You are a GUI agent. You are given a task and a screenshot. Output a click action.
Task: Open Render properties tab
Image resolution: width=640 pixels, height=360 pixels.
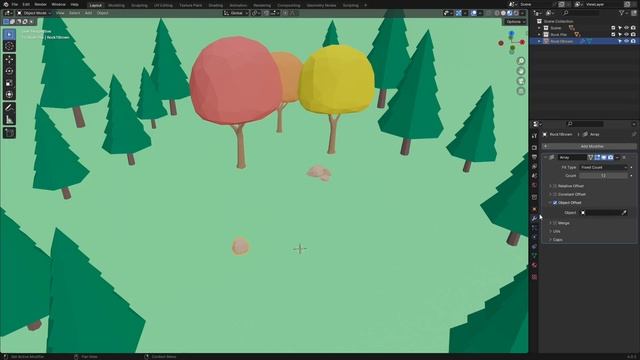click(534, 147)
